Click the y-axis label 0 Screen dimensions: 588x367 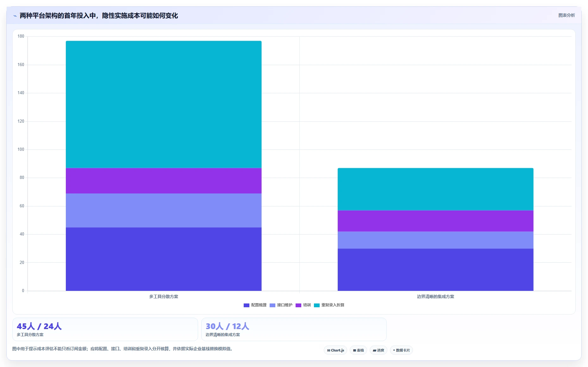point(23,291)
